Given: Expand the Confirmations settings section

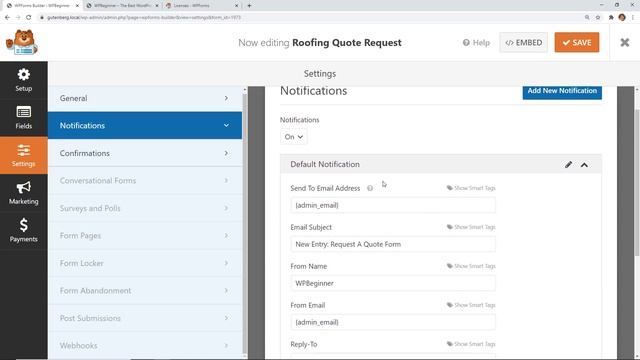Looking at the screenshot, I should pyautogui.click(x=145, y=153).
